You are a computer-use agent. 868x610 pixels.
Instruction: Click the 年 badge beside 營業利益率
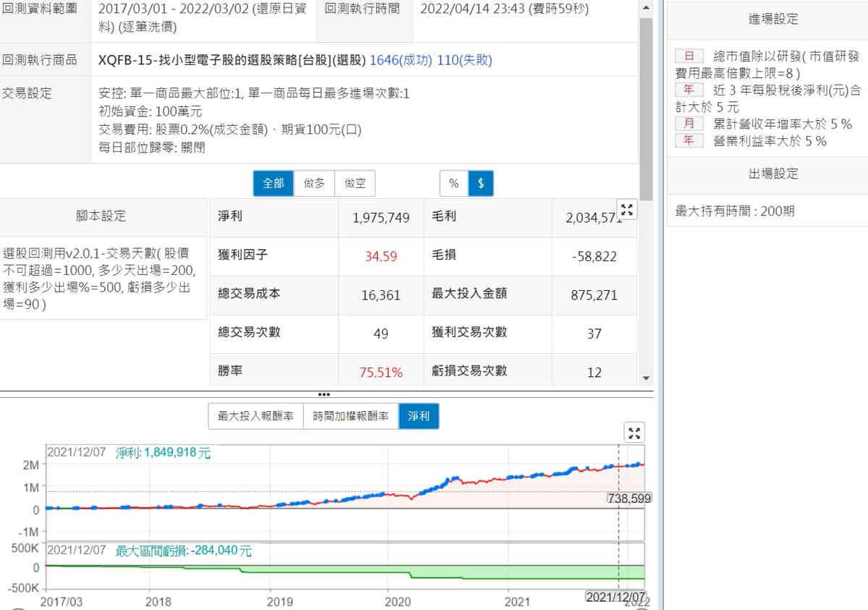(x=689, y=141)
